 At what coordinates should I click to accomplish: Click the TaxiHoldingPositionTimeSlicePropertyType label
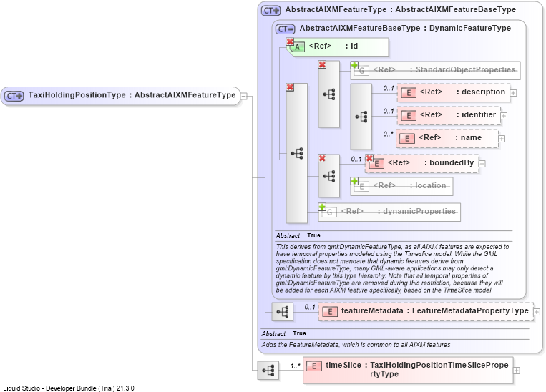439,369
